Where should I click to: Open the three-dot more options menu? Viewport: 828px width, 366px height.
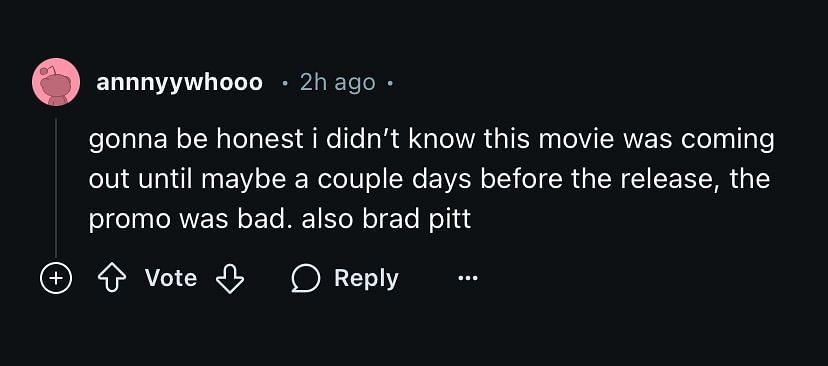(x=467, y=278)
